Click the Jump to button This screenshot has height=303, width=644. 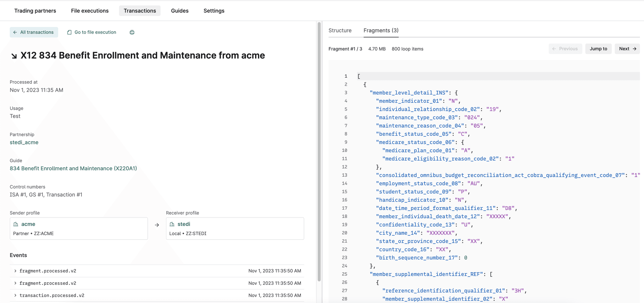(598, 49)
